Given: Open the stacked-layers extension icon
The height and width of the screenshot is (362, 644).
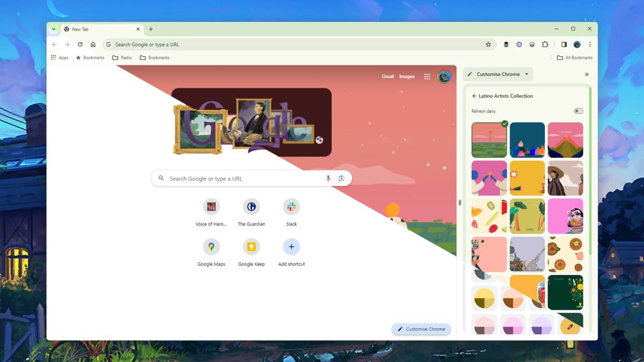Looking at the screenshot, I should [x=506, y=45].
